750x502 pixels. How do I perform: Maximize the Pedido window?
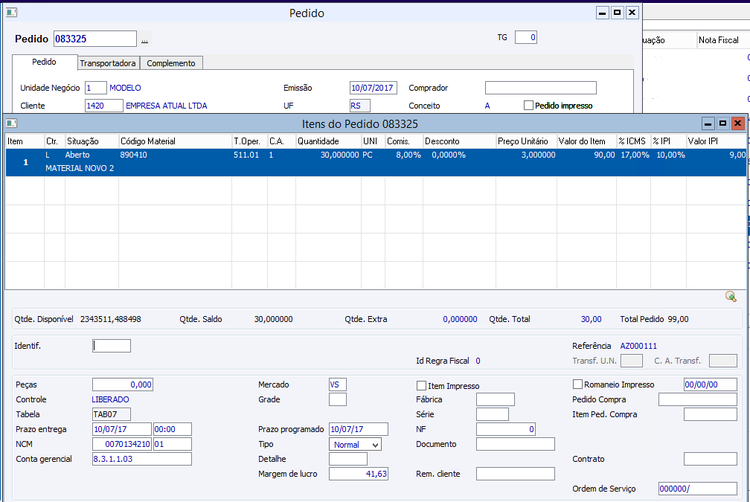click(x=617, y=13)
